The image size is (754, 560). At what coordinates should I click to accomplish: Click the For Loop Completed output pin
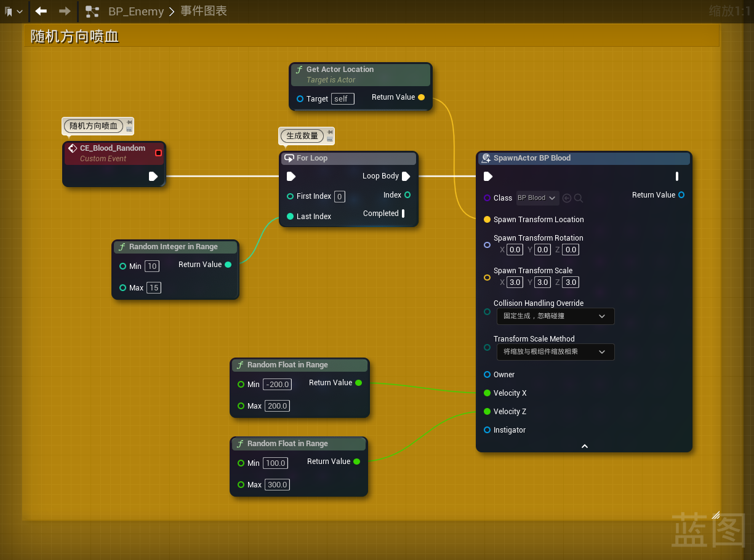point(403,214)
